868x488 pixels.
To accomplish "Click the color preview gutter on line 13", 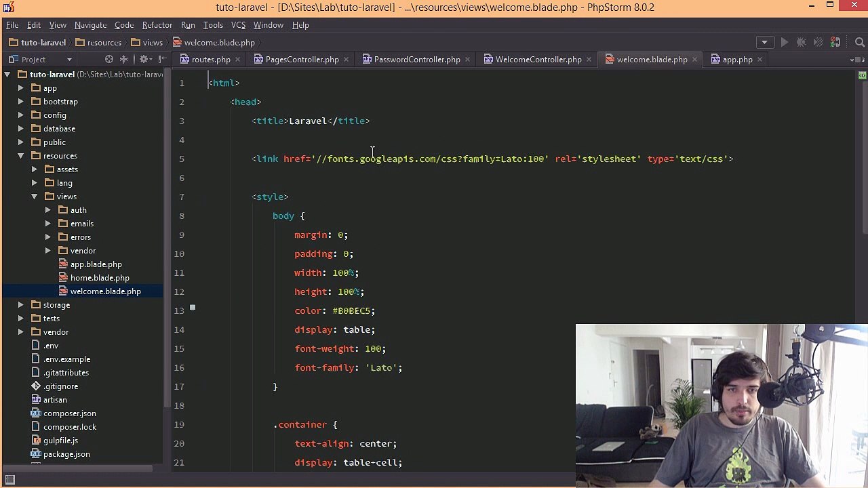I will [x=193, y=308].
